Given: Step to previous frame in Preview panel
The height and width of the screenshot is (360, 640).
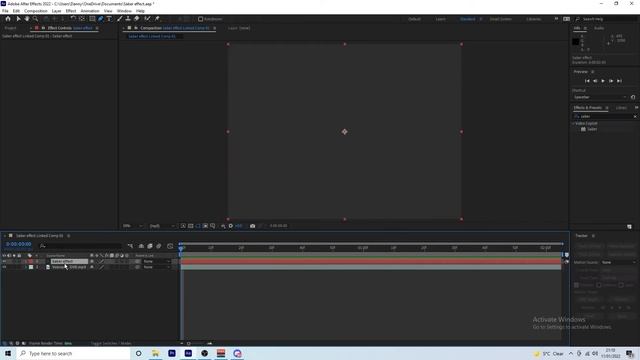Looking at the screenshot, I should point(595,81).
